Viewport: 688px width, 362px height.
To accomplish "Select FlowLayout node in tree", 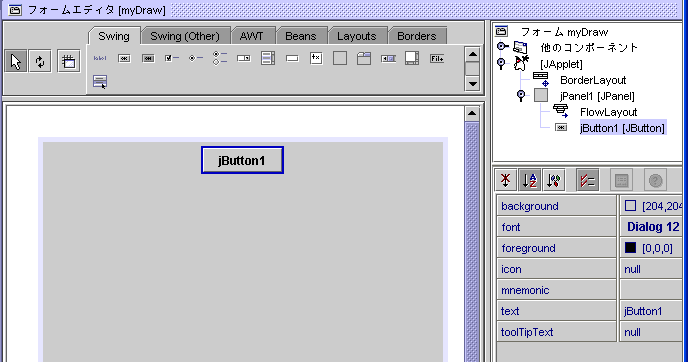I will pyautogui.click(x=608, y=112).
